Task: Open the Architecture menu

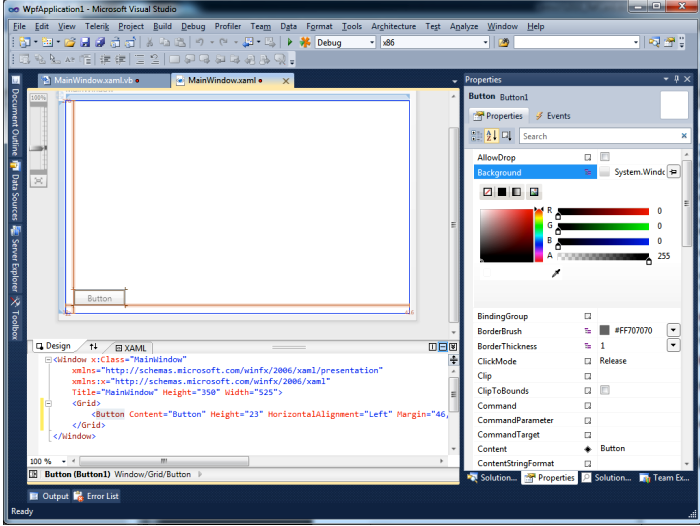Action: tap(393, 26)
